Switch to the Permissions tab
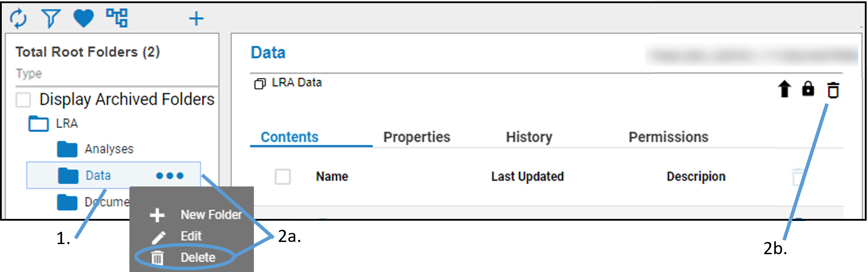This screenshot has width=868, height=272. coord(668,137)
